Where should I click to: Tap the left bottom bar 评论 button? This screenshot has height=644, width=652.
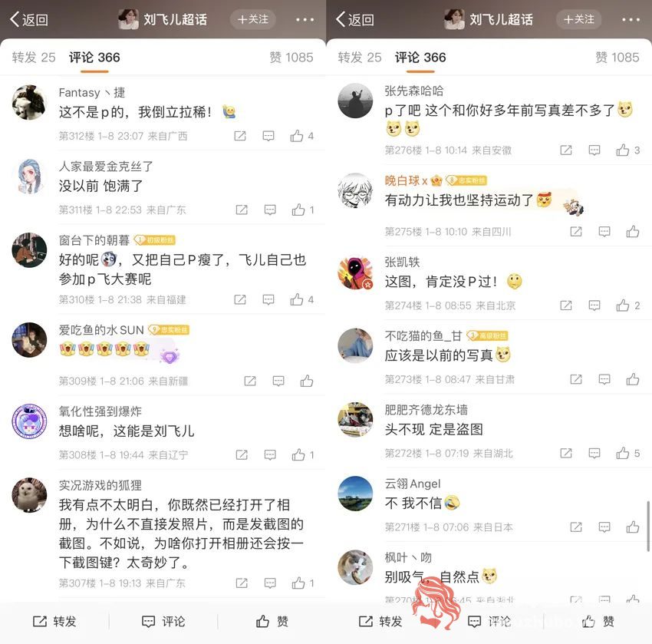(163, 622)
